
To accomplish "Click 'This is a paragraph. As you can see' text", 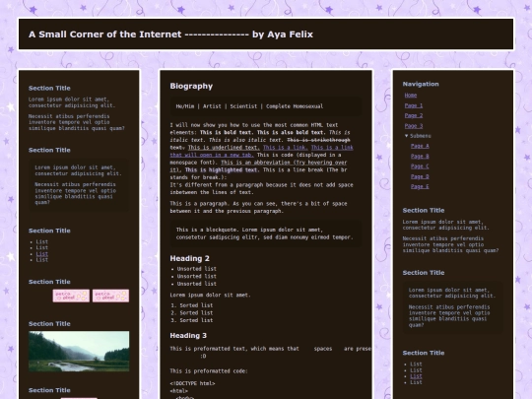I will (225, 204).
